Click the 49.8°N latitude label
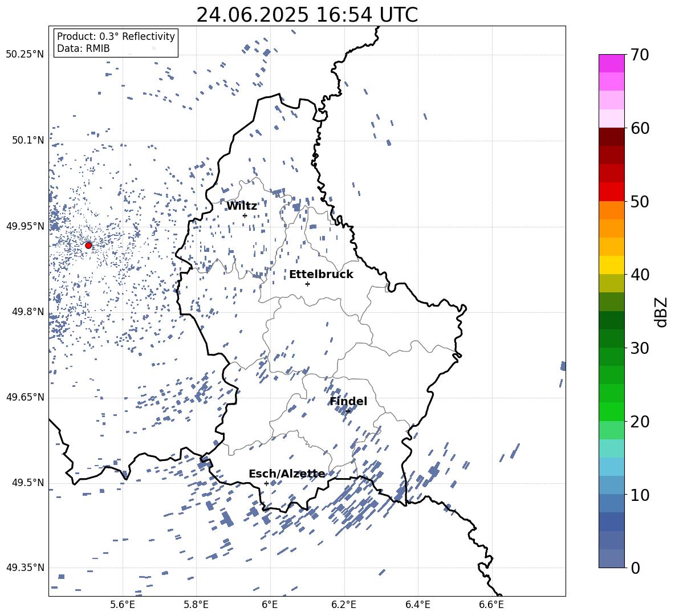Viewport: 675px width, 616px height. [x=27, y=312]
